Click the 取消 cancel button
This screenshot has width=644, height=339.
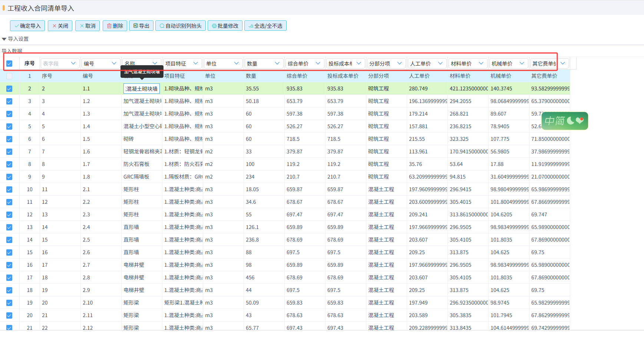click(x=87, y=26)
